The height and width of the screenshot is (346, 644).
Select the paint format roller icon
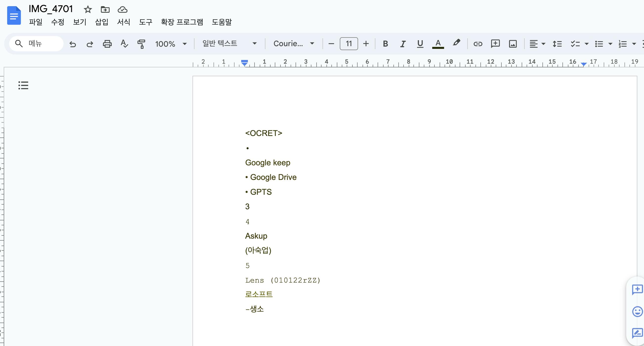[x=141, y=44]
